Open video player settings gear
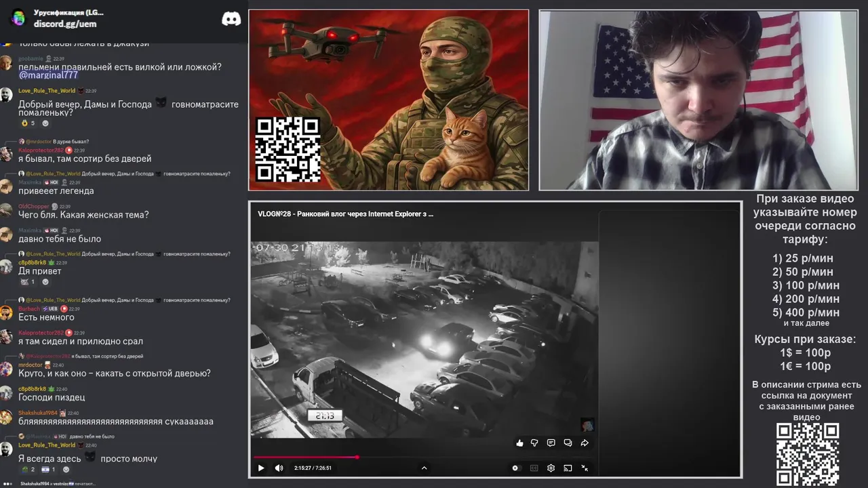 click(551, 468)
